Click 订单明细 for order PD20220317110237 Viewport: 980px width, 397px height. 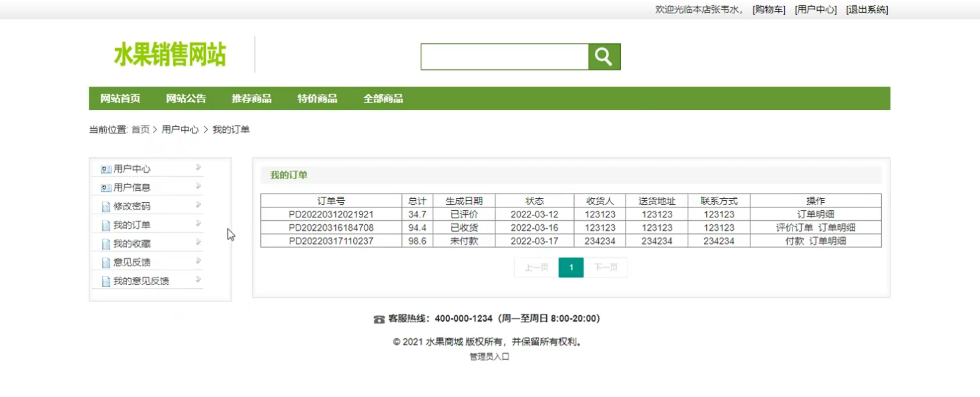828,242
